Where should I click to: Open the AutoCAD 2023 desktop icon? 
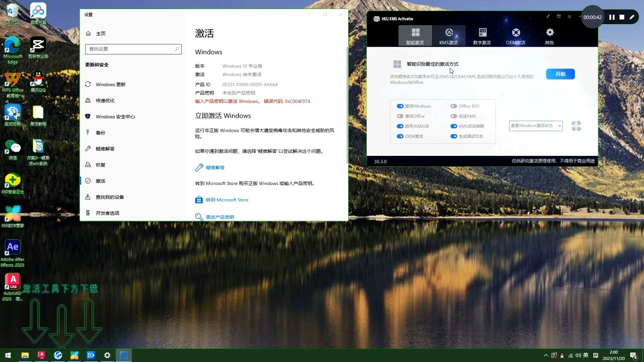[13, 287]
